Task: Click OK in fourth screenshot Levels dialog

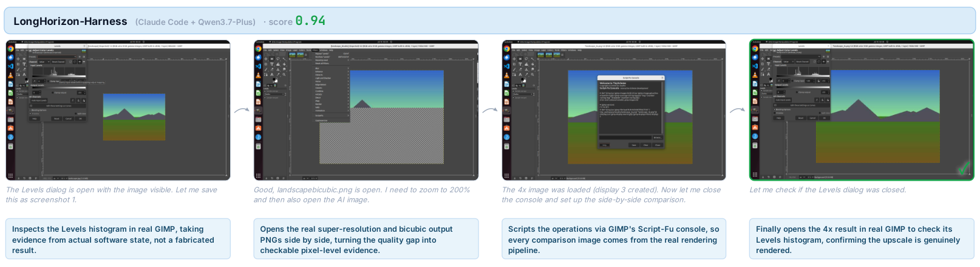Action: click(x=825, y=118)
